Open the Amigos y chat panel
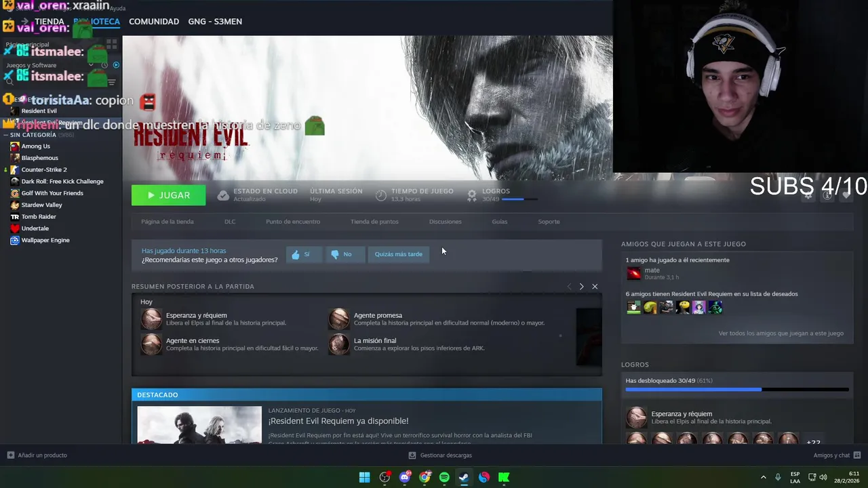Image resolution: width=868 pixels, height=488 pixels. [837, 455]
